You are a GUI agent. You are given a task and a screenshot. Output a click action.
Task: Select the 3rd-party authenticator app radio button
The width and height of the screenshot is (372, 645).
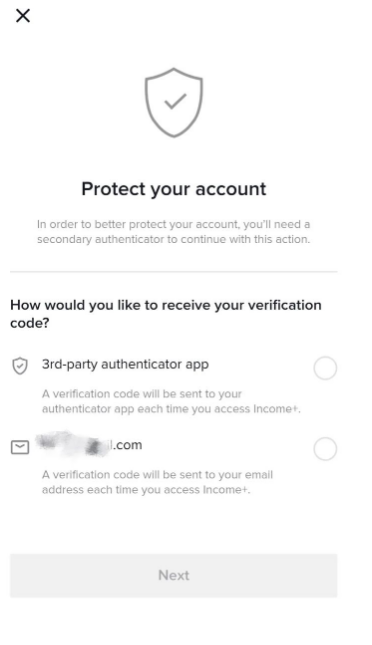tap(325, 368)
